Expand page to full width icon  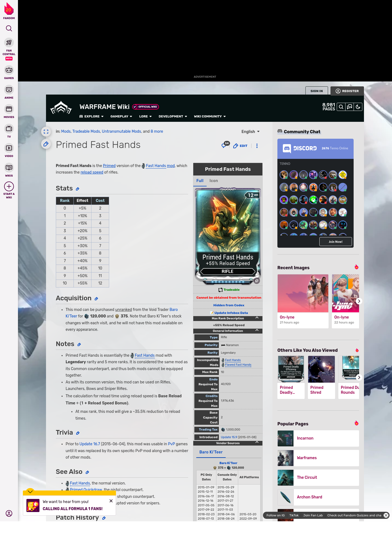[x=46, y=132]
